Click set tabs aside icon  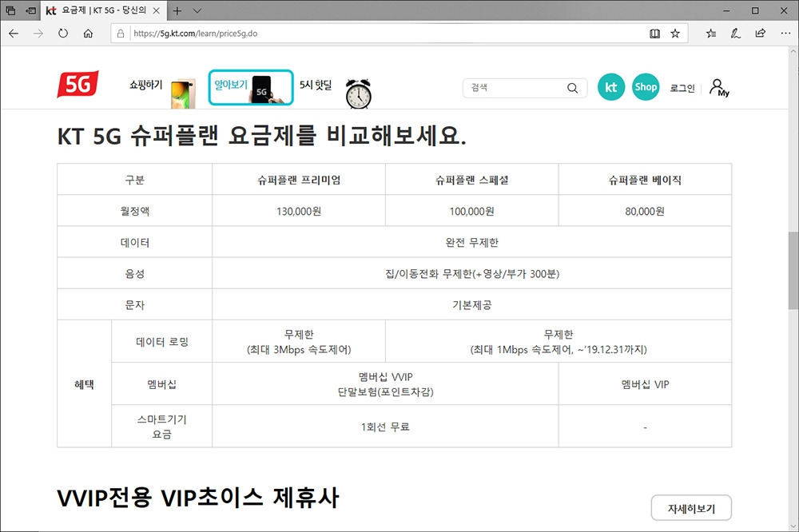(31, 10)
